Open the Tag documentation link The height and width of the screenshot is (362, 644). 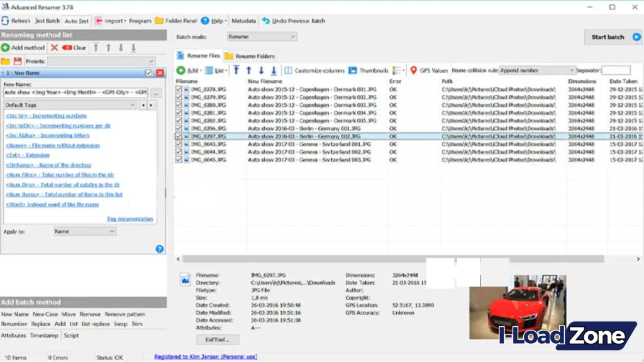pos(131,218)
